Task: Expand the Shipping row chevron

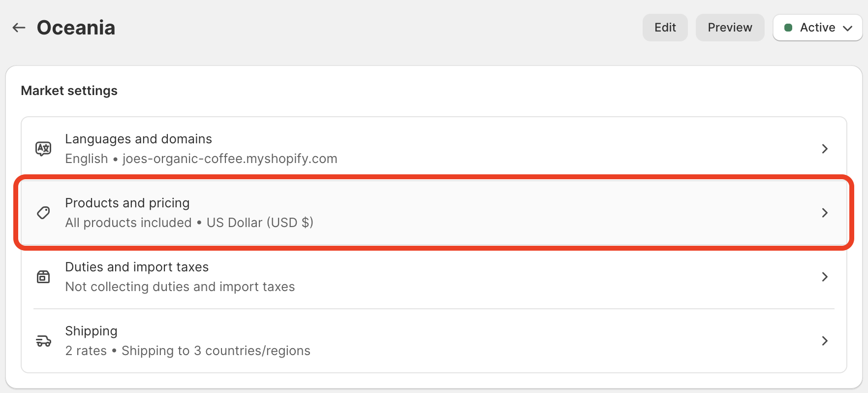Action: coord(825,341)
